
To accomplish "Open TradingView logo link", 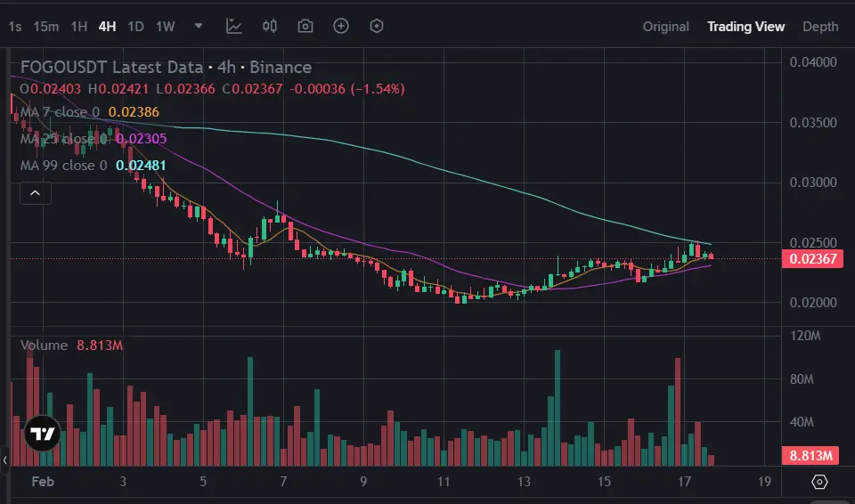I will click(43, 434).
